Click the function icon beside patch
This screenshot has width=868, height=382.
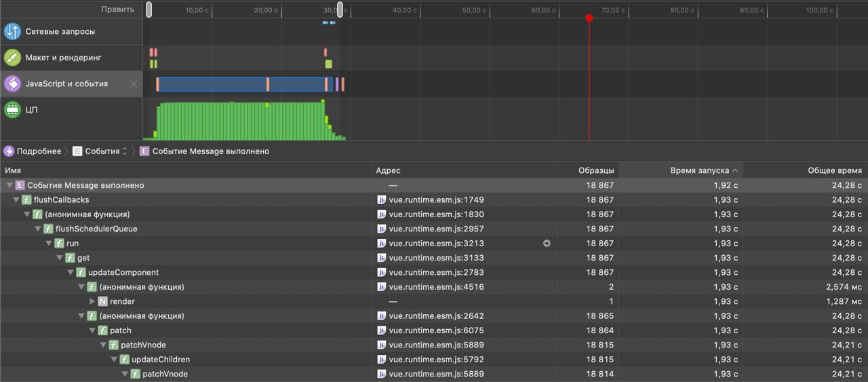point(102,330)
